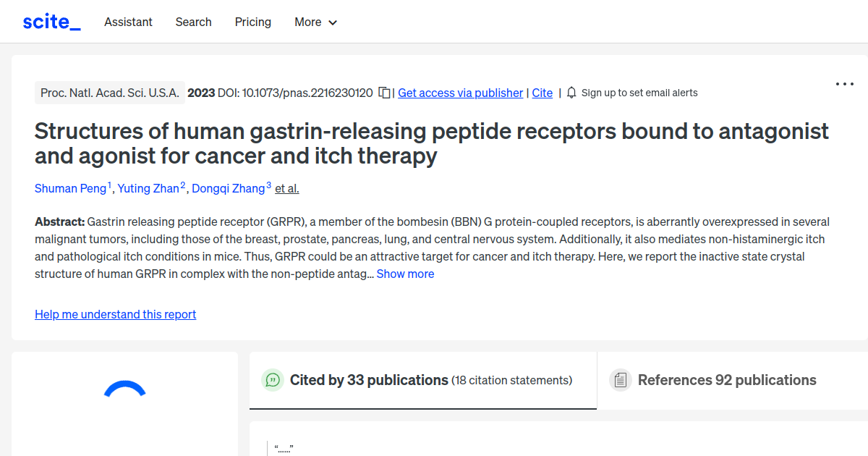This screenshot has height=456, width=868.
Task: Click the copy DOI icon
Action: (x=383, y=92)
